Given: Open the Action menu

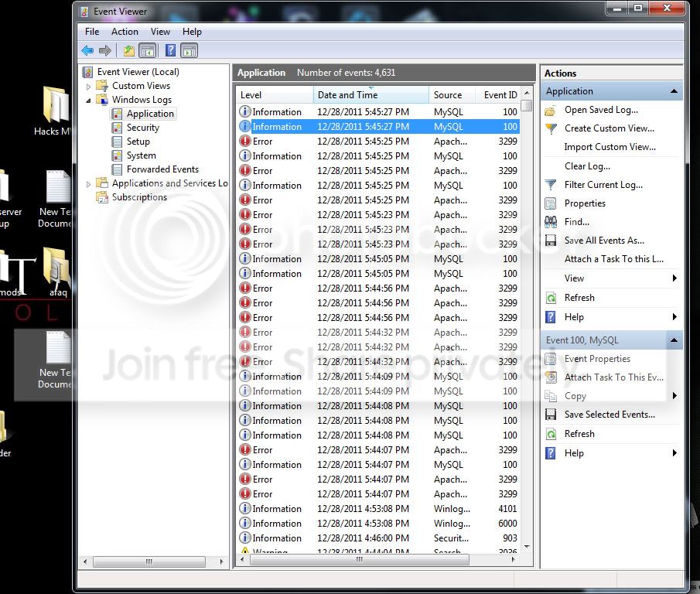Looking at the screenshot, I should 125,32.
